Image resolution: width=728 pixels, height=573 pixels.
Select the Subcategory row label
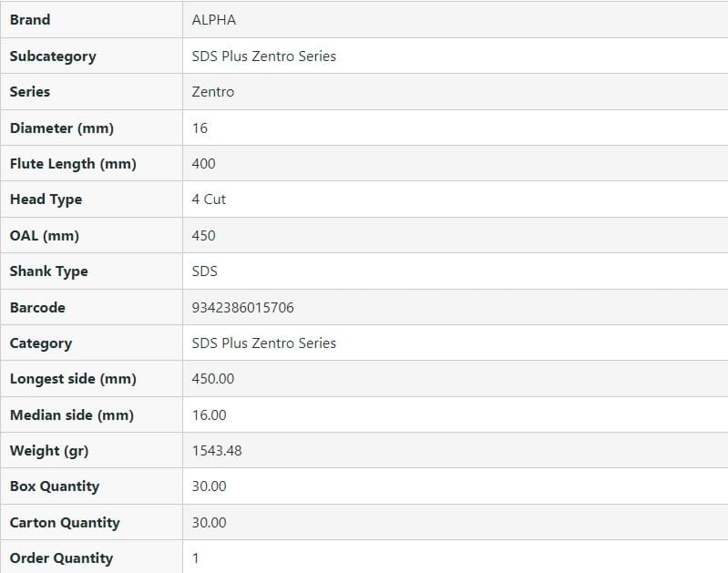[53, 56]
